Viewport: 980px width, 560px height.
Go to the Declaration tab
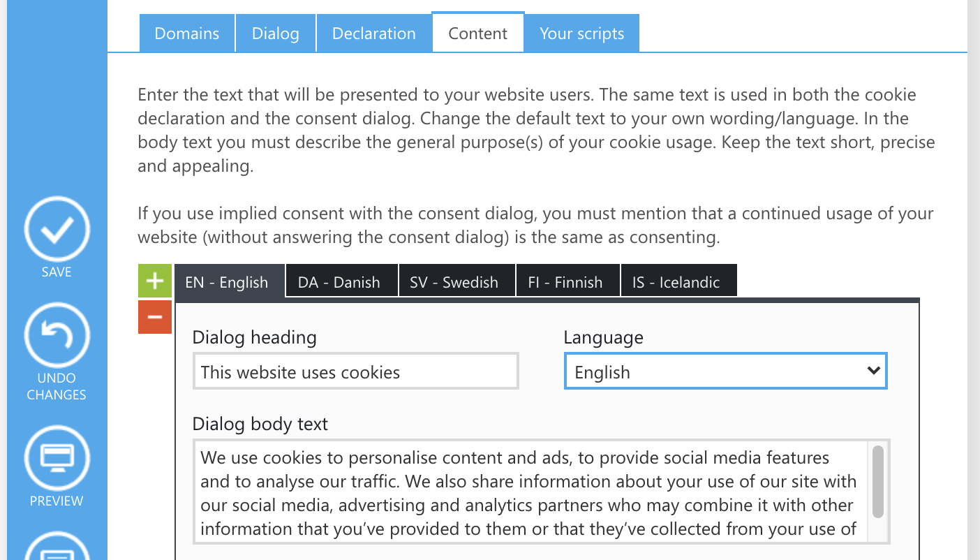point(373,34)
